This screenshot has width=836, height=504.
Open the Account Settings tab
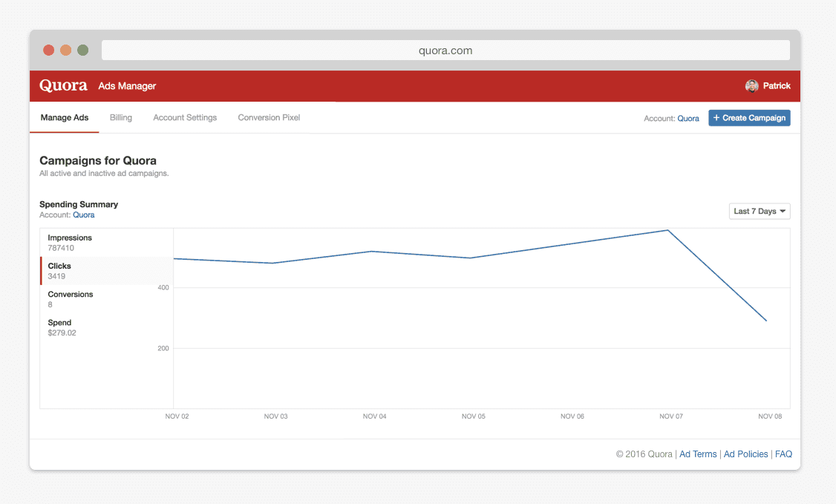(x=185, y=118)
